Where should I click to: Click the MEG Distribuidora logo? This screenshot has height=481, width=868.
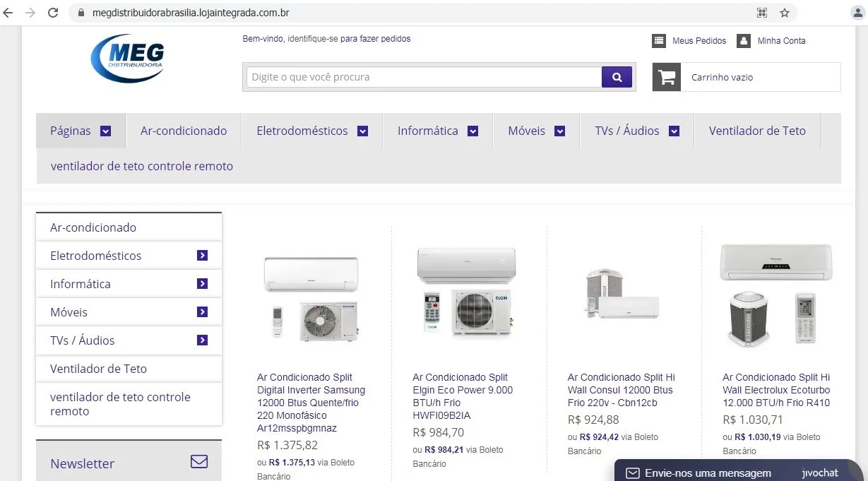click(x=128, y=58)
